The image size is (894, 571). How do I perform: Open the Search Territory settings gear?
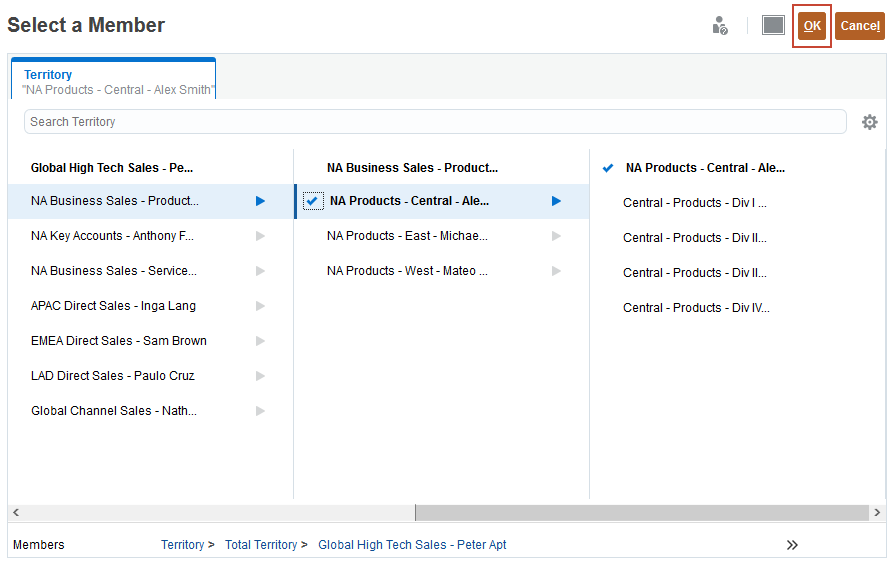click(869, 122)
